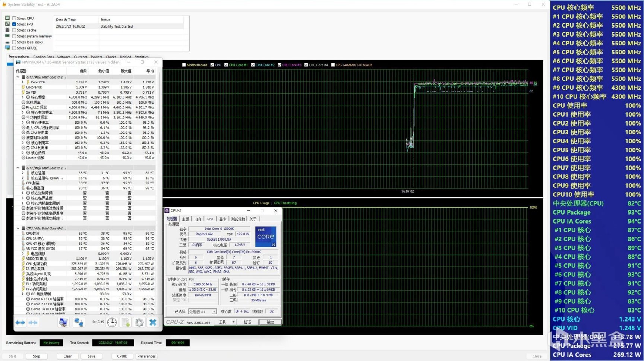Viewport: 644px width, 361px height.
Task: Click the Stop button in AIDA64
Action: point(36,356)
